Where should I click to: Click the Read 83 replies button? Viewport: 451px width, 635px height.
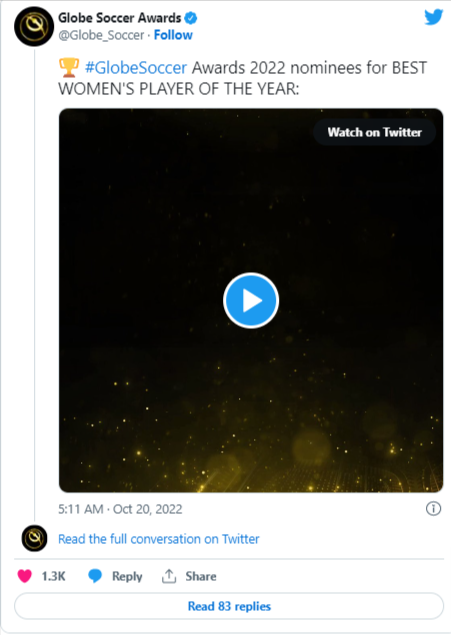click(229, 606)
